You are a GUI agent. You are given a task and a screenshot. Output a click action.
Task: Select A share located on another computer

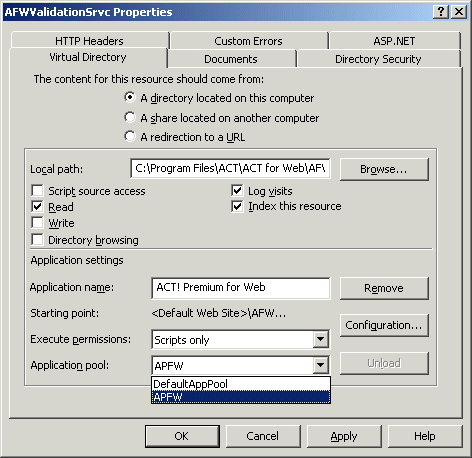point(130,117)
